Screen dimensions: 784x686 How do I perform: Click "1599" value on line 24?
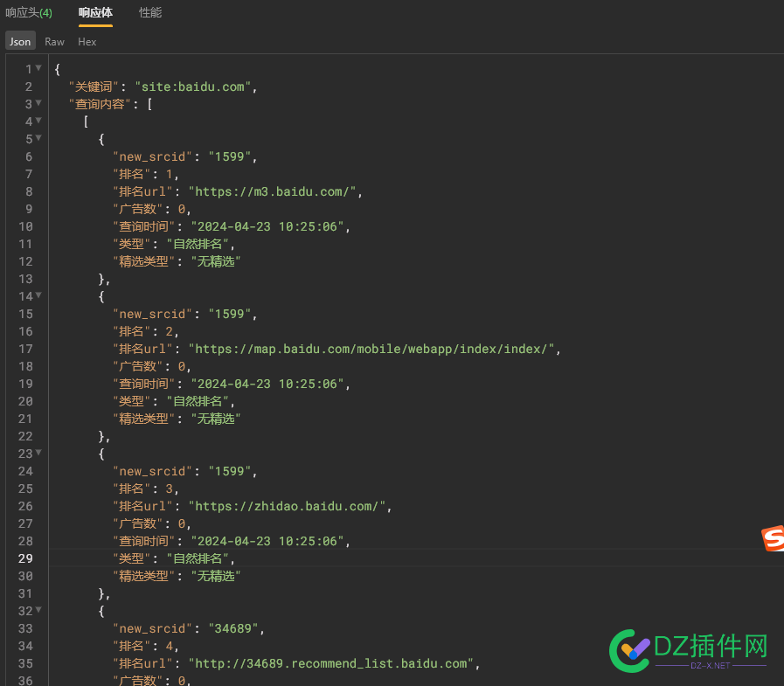230,471
